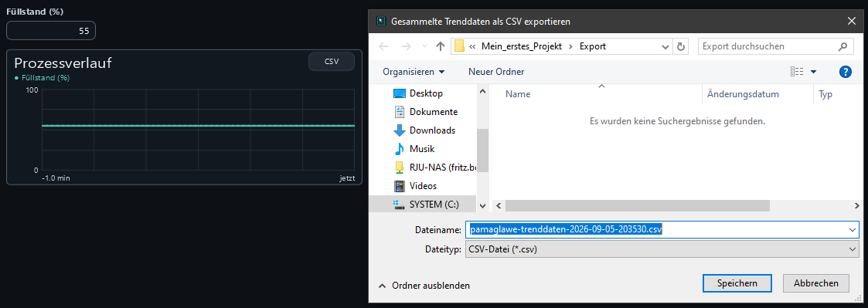Open the Dateityp CSV-Datei combo box

(662, 250)
